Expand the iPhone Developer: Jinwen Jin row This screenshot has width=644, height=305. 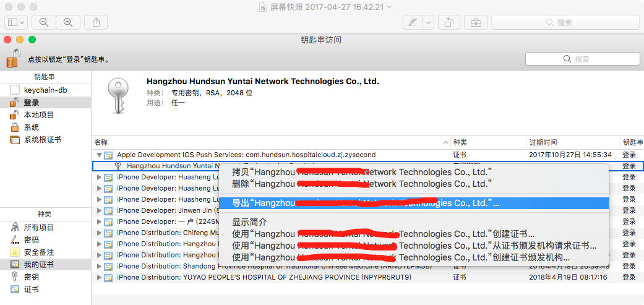(98, 210)
